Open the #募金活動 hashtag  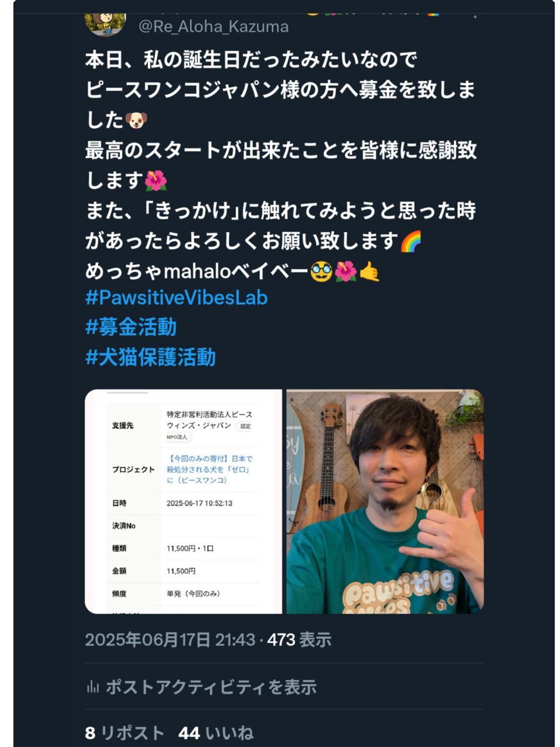click(x=131, y=327)
